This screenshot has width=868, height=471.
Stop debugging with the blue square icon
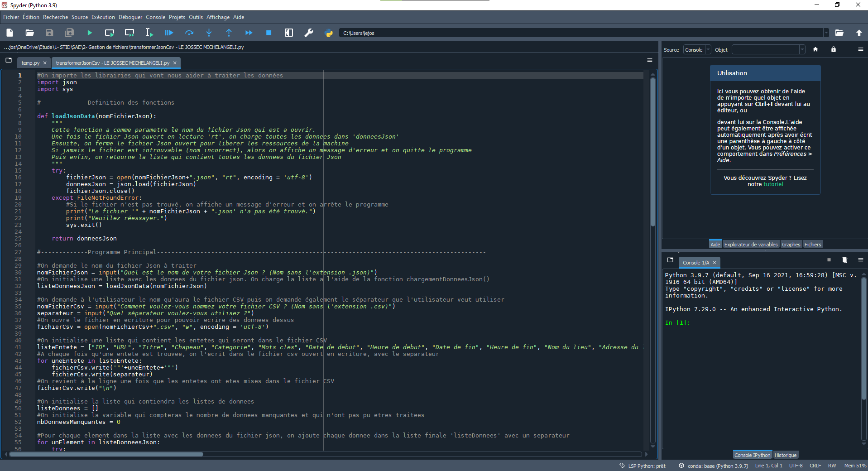pos(269,33)
